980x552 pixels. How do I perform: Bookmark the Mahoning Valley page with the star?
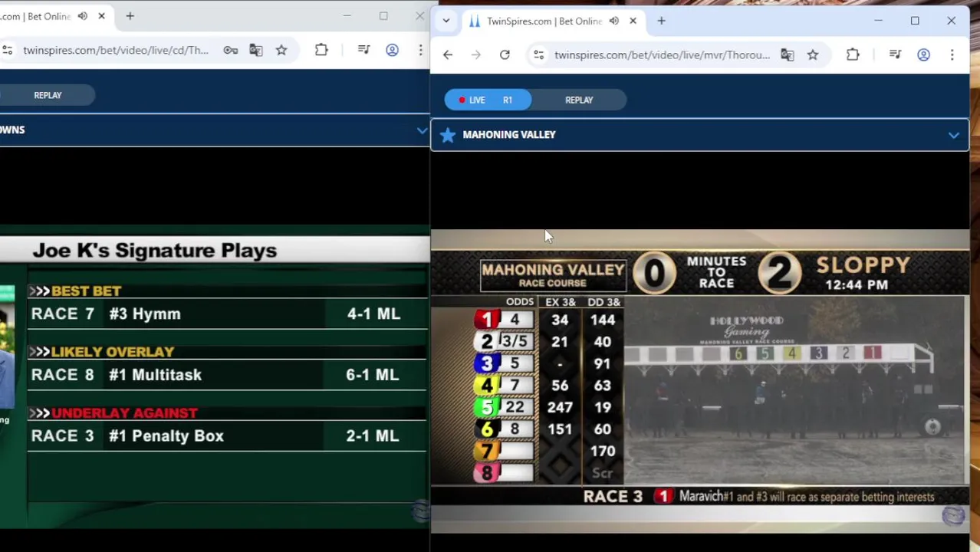click(813, 54)
